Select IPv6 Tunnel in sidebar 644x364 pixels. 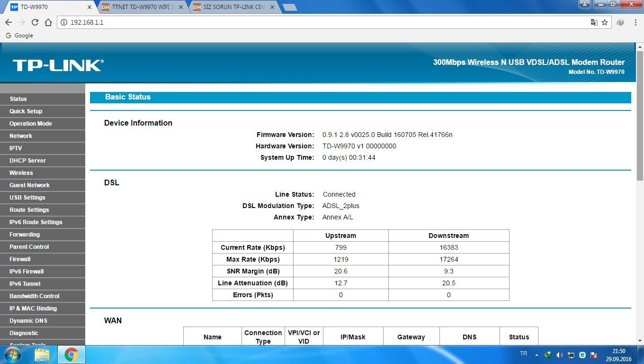click(43, 283)
